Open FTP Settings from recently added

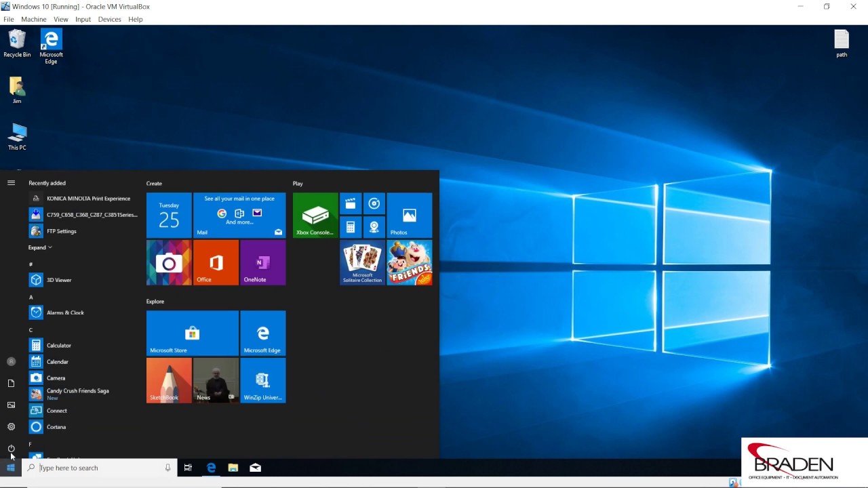[x=81, y=231]
